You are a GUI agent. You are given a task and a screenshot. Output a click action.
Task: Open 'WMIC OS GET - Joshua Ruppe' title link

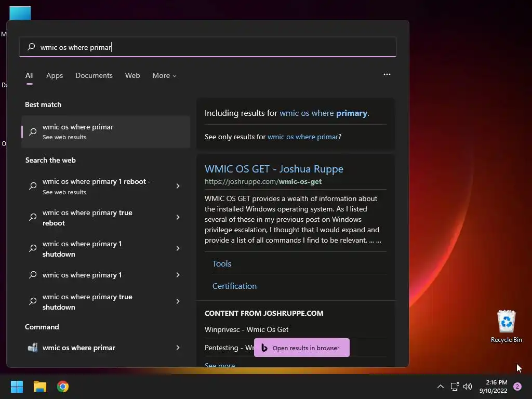coord(274,169)
